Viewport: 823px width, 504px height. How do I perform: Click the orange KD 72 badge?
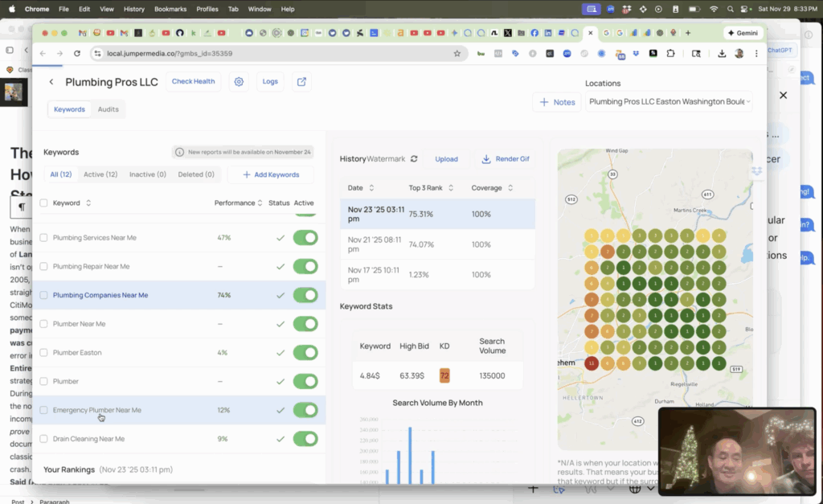(x=444, y=375)
